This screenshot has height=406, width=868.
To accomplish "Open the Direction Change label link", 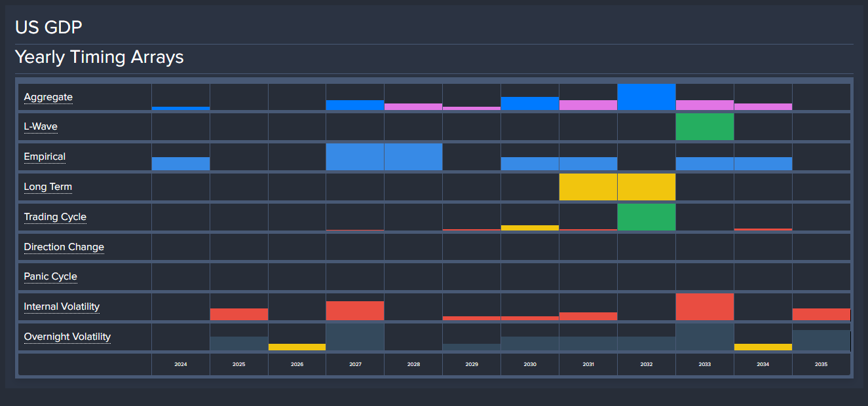I will [64, 248].
